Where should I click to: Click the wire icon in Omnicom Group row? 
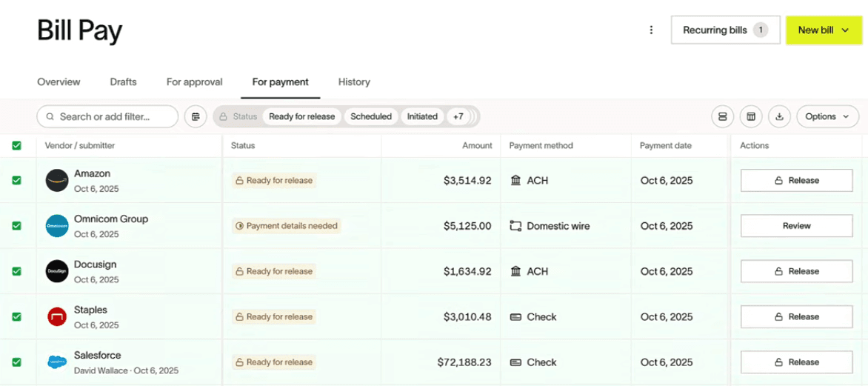516,226
